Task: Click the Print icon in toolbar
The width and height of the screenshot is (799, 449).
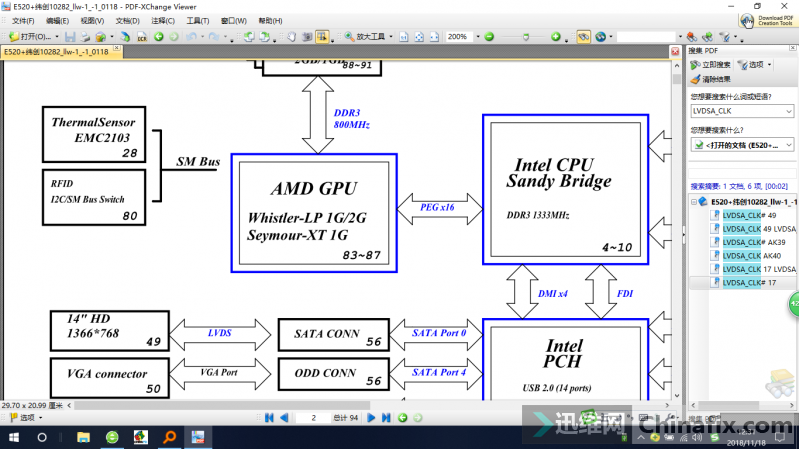Action: [85, 37]
